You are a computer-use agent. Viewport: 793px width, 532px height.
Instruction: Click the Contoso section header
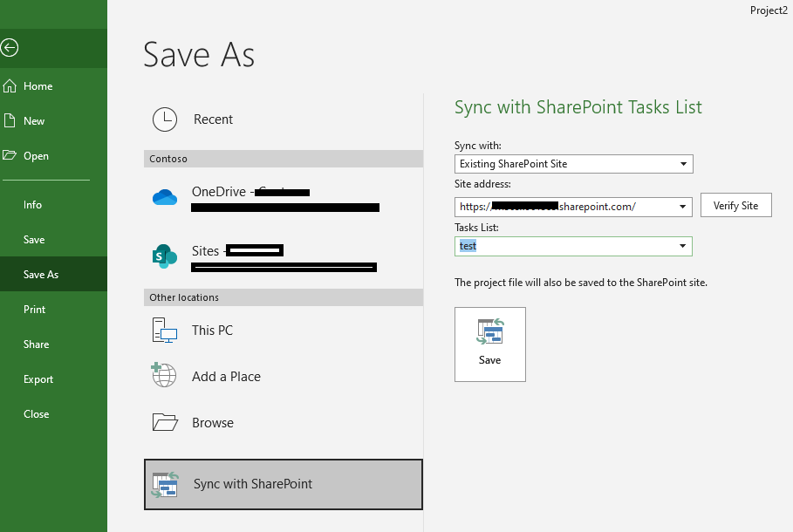(x=284, y=159)
